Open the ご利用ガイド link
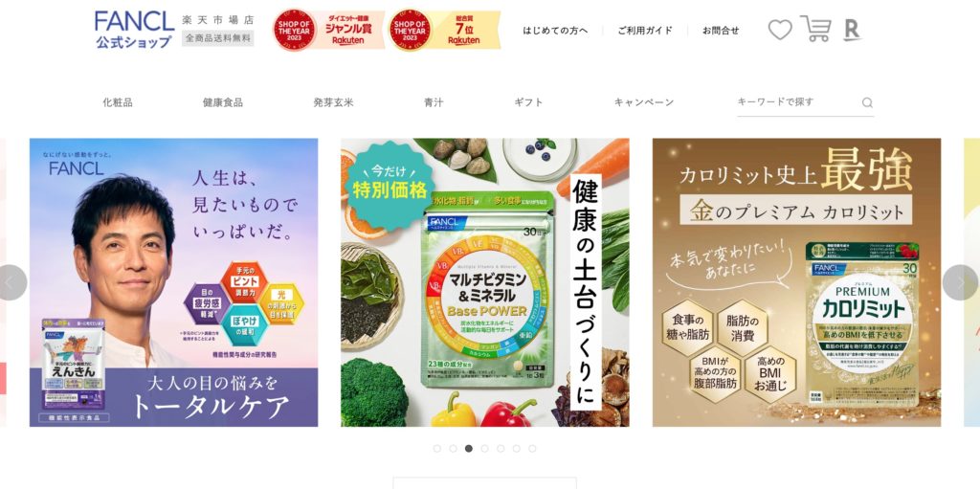The width and height of the screenshot is (980, 489). coord(645,30)
